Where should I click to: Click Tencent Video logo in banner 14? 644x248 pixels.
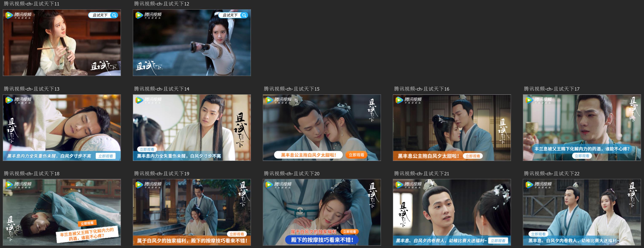pyautogui.click(x=149, y=100)
